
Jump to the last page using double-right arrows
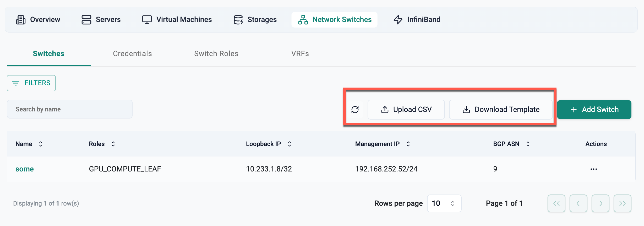pos(622,203)
